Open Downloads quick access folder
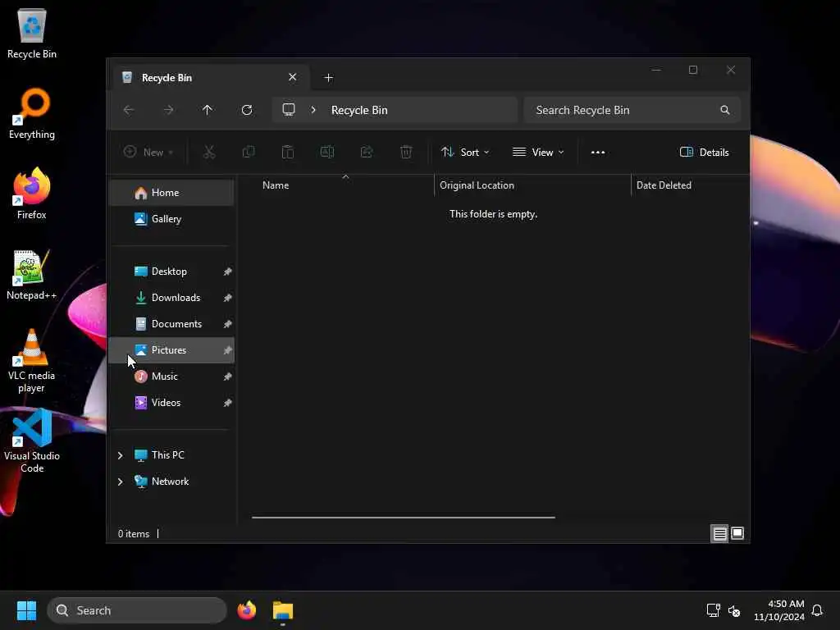 171,297
